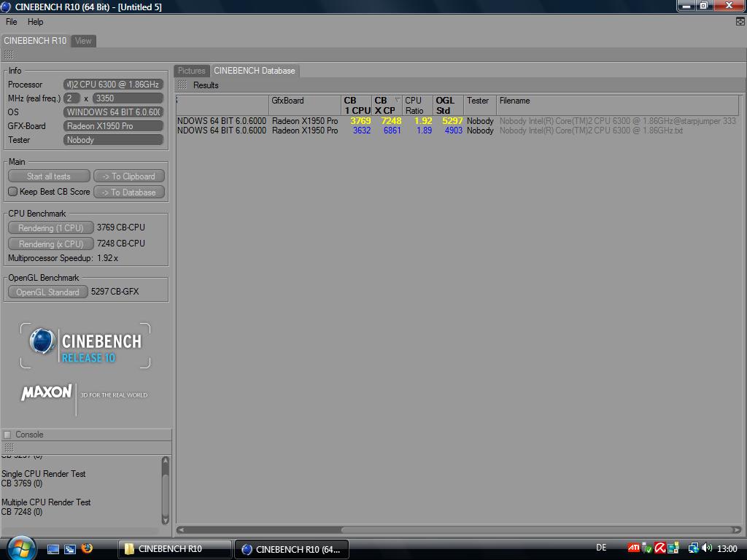Click the 13:00 taskbar clock
Viewport: 747px width, 560px height.
click(727, 548)
